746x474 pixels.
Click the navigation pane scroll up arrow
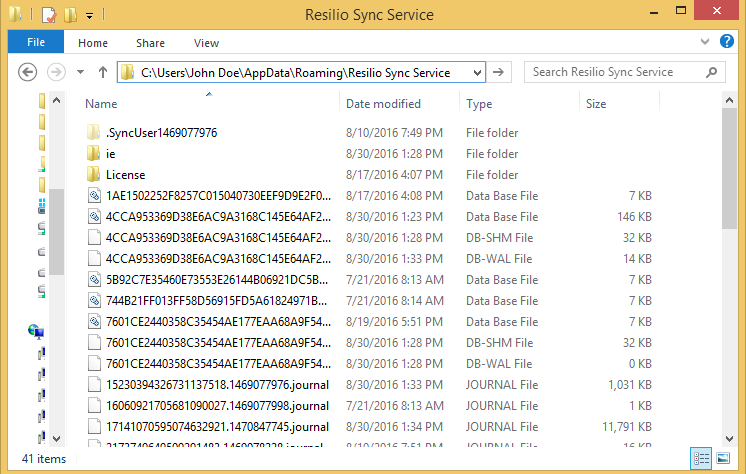pyautogui.click(x=57, y=100)
